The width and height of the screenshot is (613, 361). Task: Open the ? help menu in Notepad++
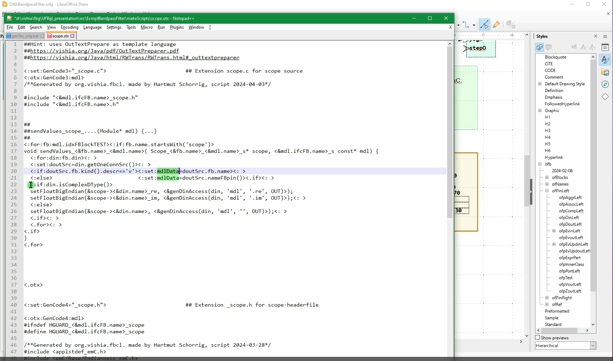(210, 27)
